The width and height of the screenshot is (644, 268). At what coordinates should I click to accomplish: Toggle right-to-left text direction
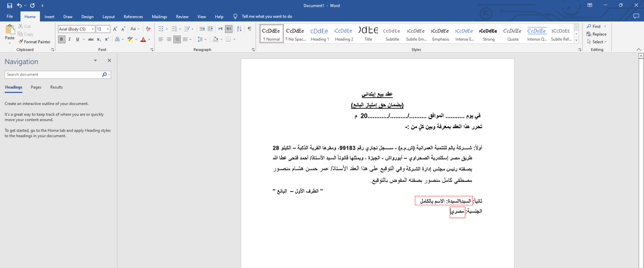click(x=229, y=29)
